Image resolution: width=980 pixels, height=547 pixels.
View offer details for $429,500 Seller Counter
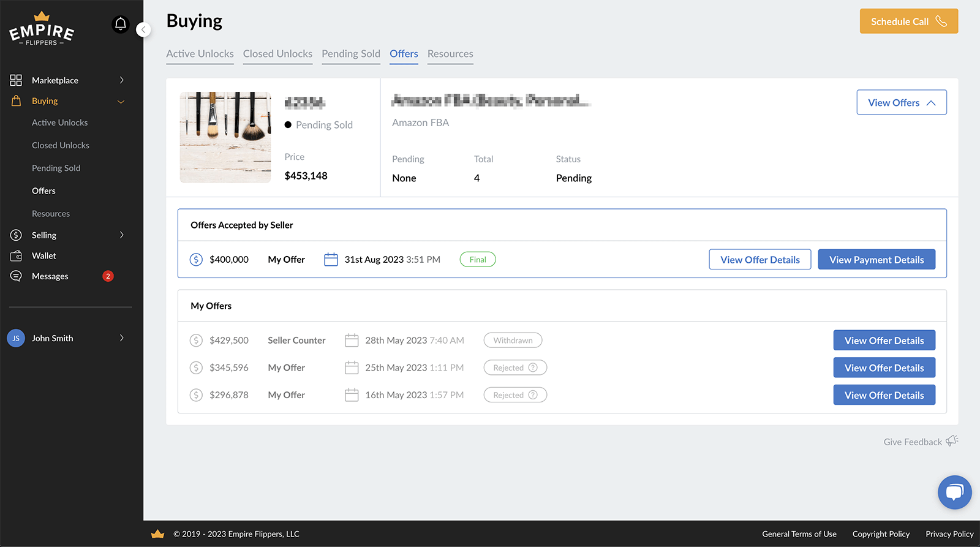click(884, 341)
